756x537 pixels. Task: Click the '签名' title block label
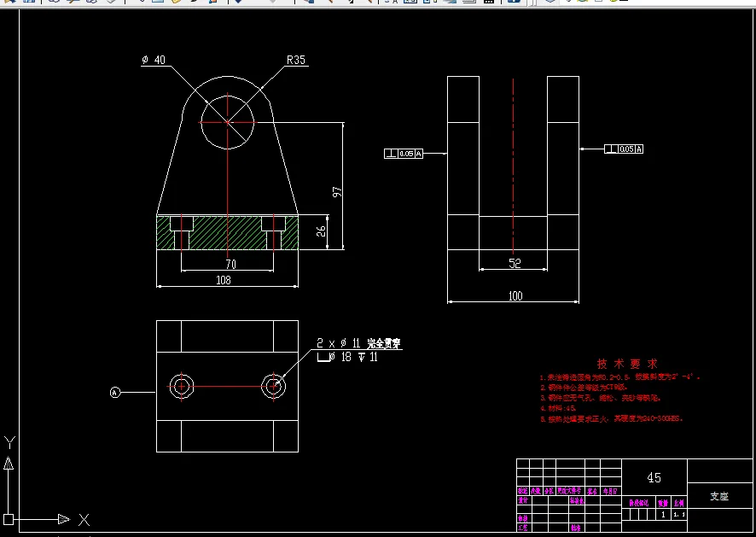pyautogui.click(x=592, y=491)
